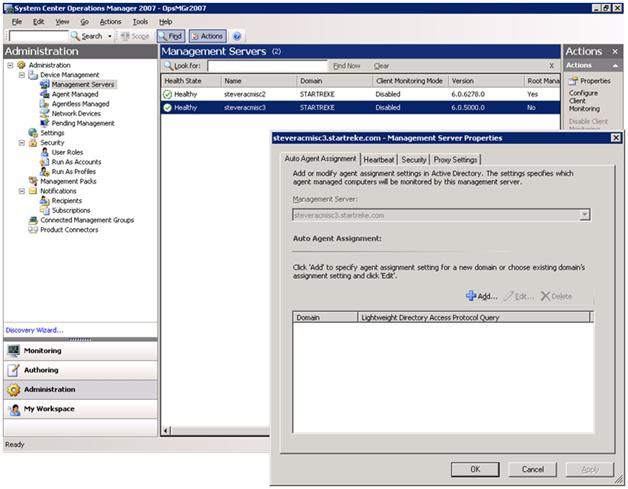This screenshot has width=628, height=489.
Task: Open the Management Servers tree node icon
Action: point(44,85)
